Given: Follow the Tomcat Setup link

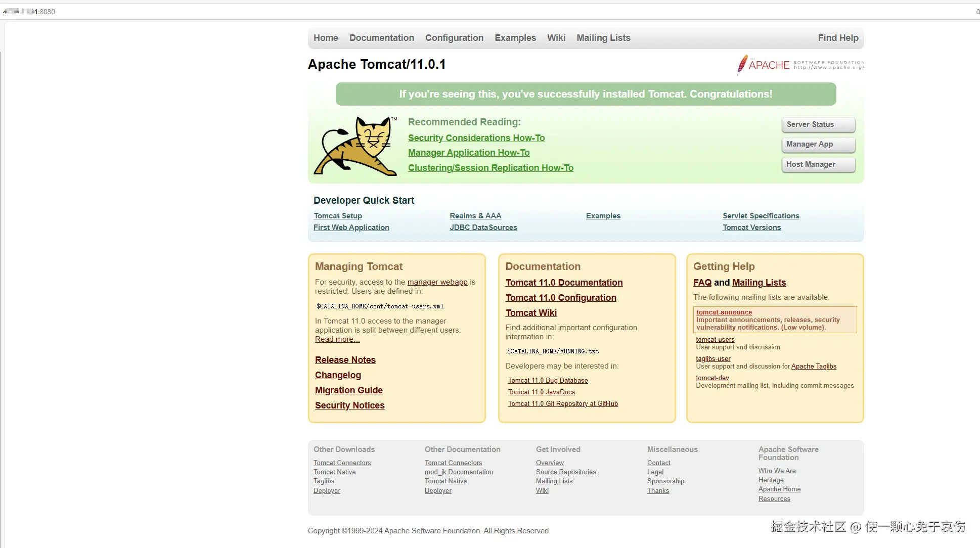Looking at the screenshot, I should click(x=337, y=216).
